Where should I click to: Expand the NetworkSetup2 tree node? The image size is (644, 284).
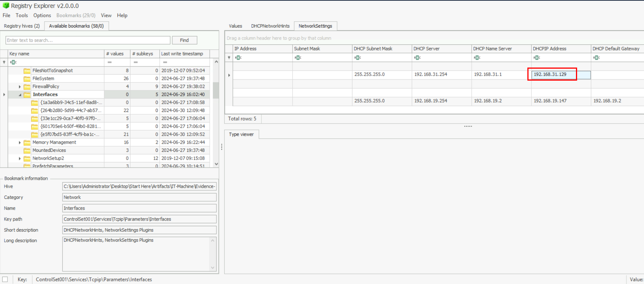(x=20, y=159)
